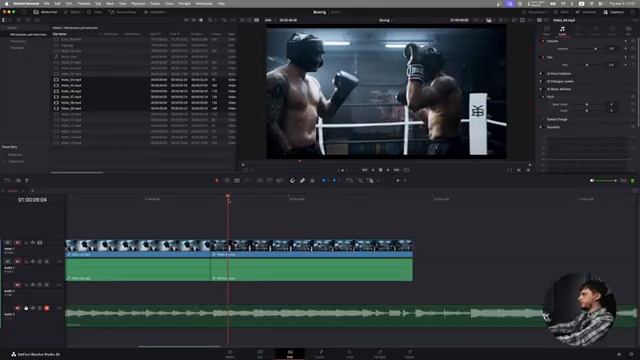Screen dimensions: 640x360
Task: Mute the Audio 1 track
Action: click(x=47, y=261)
